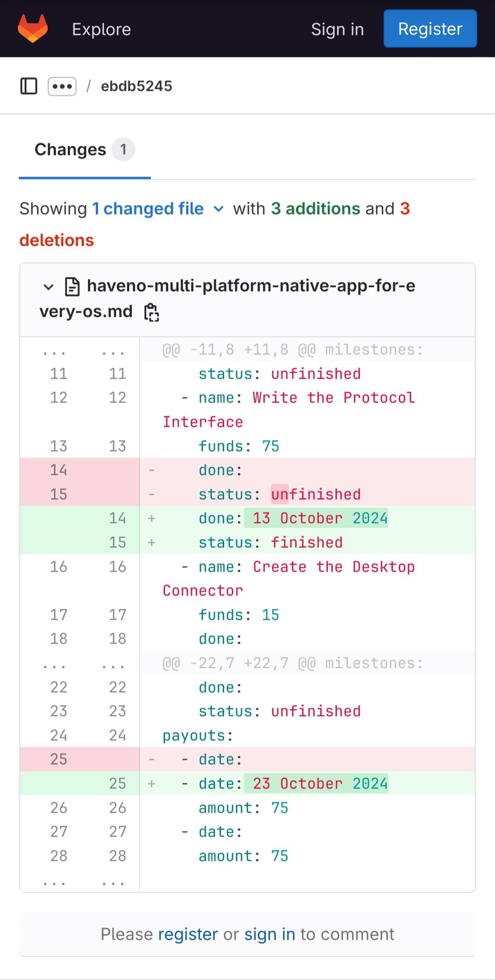This screenshot has height=980, width=495.
Task: Open the breadcrumb ellipsis menu
Action: click(62, 86)
